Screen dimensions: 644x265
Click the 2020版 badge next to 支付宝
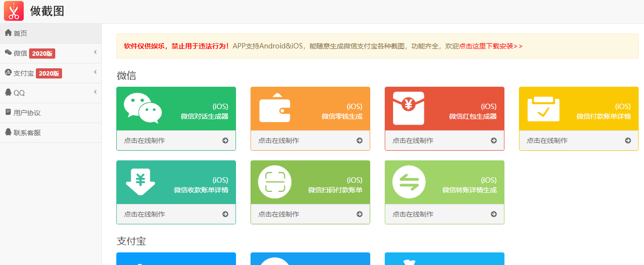click(x=49, y=73)
